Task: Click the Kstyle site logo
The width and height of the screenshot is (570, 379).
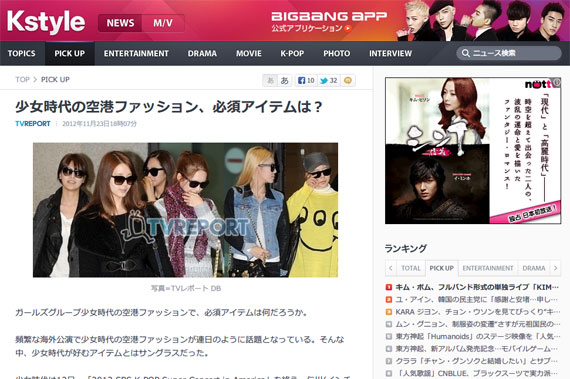Action: [x=46, y=22]
